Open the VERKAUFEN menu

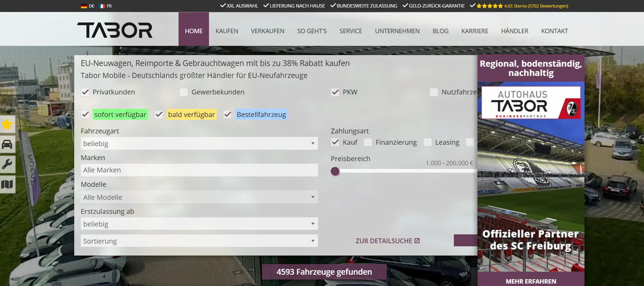click(267, 31)
